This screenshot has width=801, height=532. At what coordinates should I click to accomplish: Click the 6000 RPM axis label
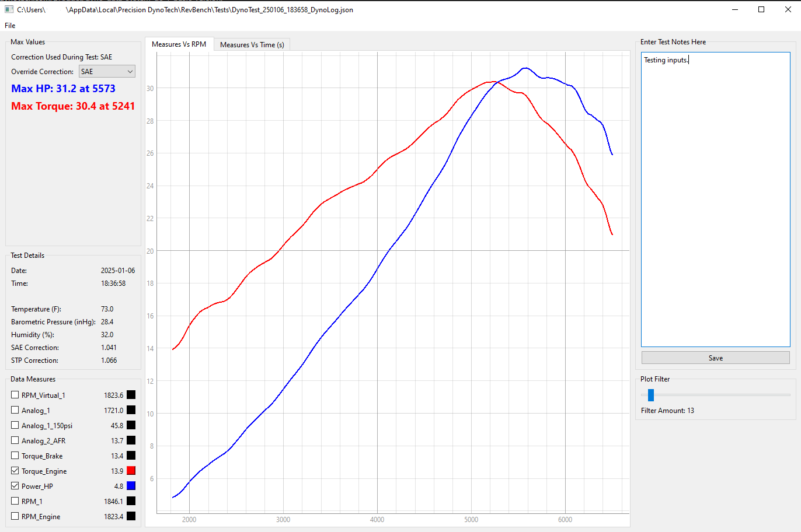click(565, 520)
